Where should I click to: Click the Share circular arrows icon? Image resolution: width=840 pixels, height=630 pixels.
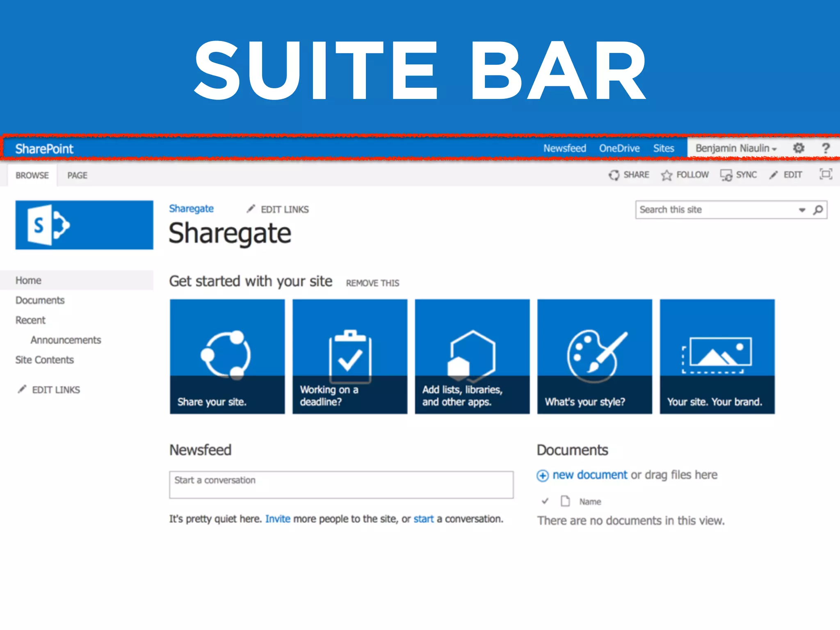pos(614,175)
